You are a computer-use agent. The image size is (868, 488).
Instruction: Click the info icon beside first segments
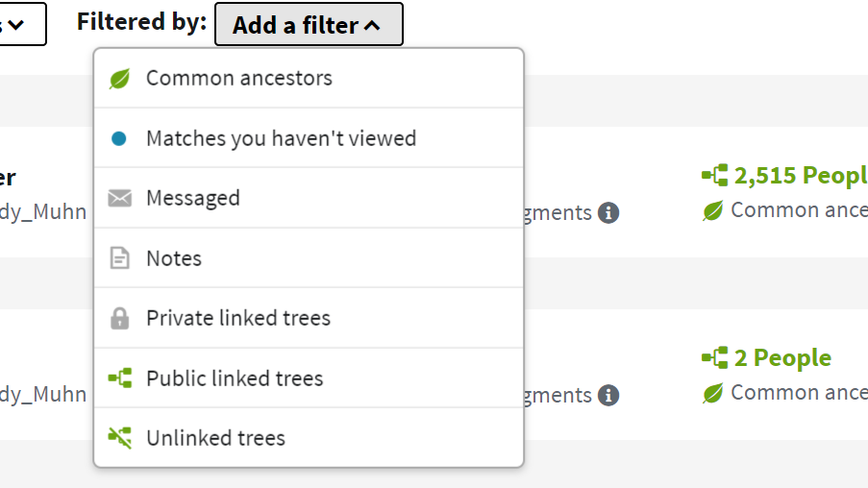click(x=608, y=212)
